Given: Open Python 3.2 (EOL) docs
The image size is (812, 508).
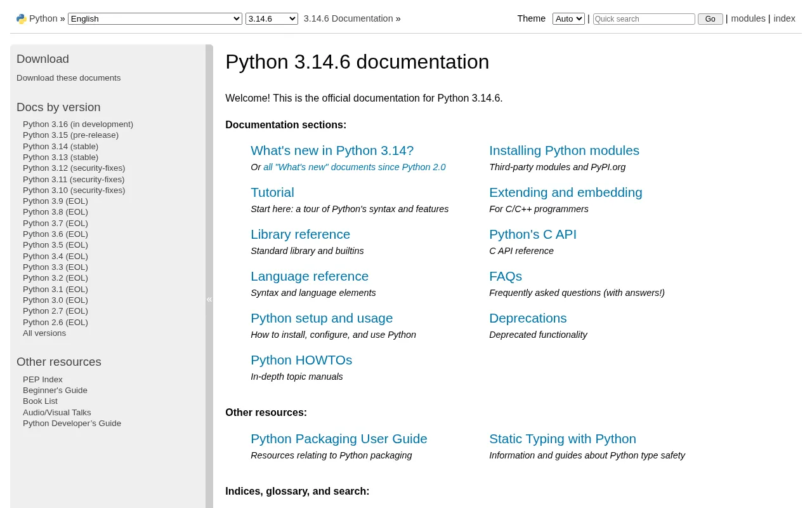Looking at the screenshot, I should [x=55, y=277].
